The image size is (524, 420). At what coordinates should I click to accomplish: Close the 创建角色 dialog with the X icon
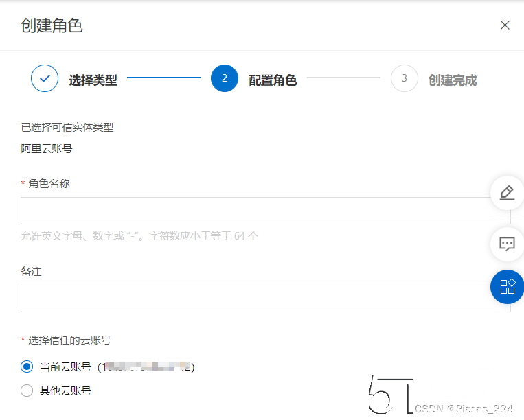pyautogui.click(x=505, y=25)
